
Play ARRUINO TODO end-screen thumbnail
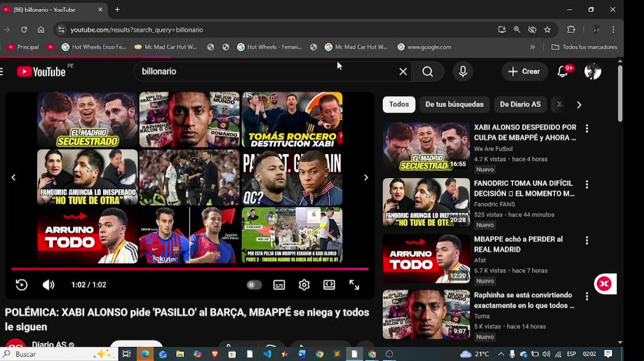pos(87,235)
